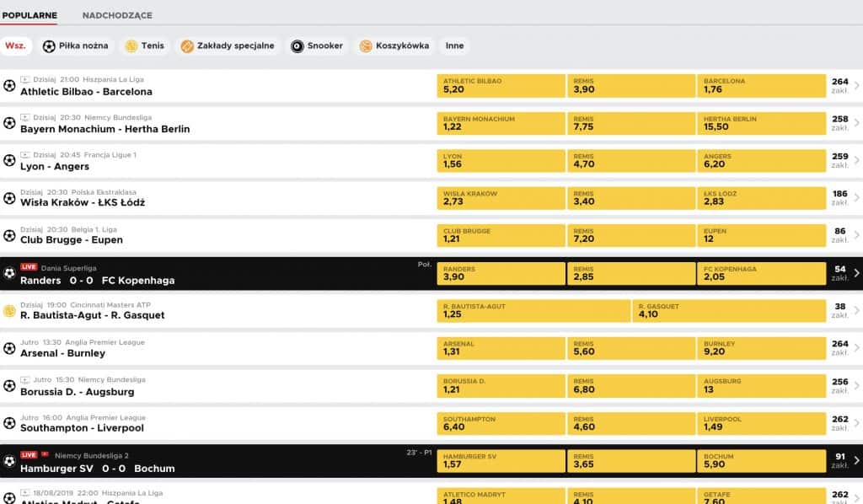
Task: Expand 258 bets for Bayern - Hertha Berlin
Action: 844,123
